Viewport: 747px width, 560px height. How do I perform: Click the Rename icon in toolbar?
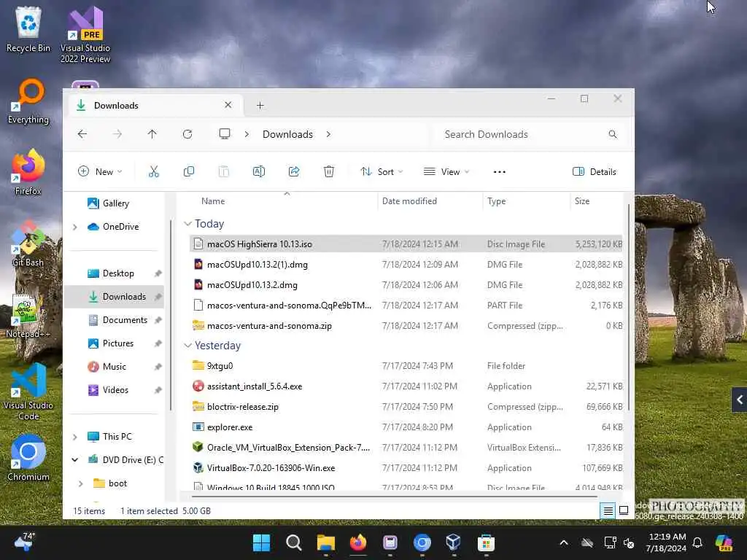click(259, 171)
